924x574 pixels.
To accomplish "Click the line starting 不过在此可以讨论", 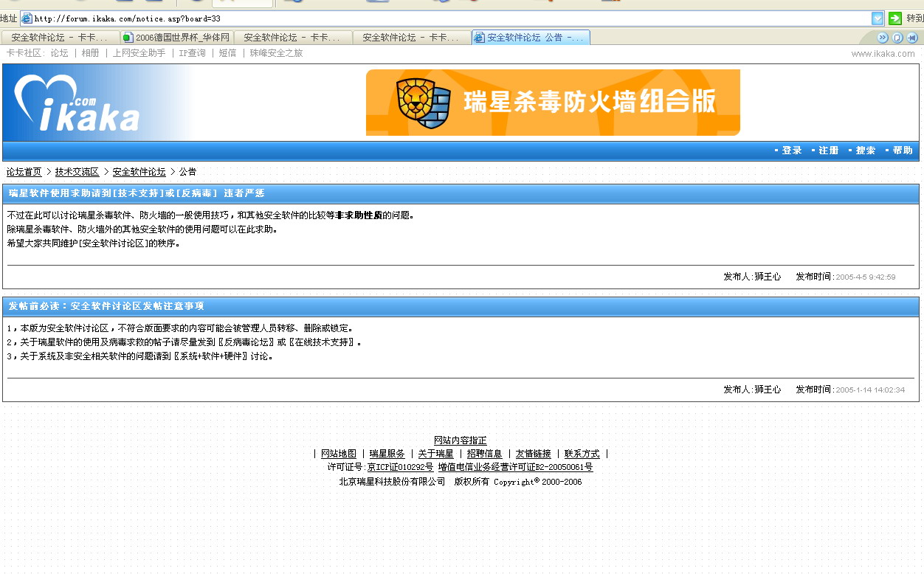I will pos(211,215).
